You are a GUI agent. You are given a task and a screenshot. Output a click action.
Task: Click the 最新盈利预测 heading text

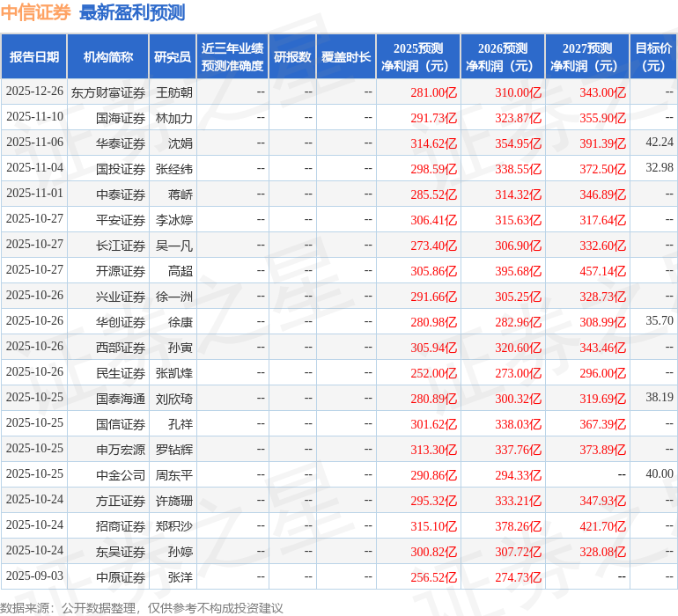click(132, 12)
